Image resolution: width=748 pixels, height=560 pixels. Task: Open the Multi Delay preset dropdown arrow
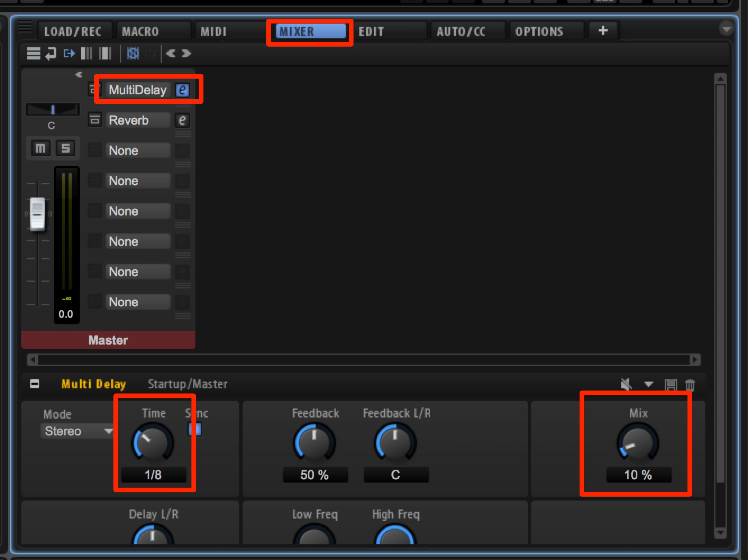click(648, 384)
